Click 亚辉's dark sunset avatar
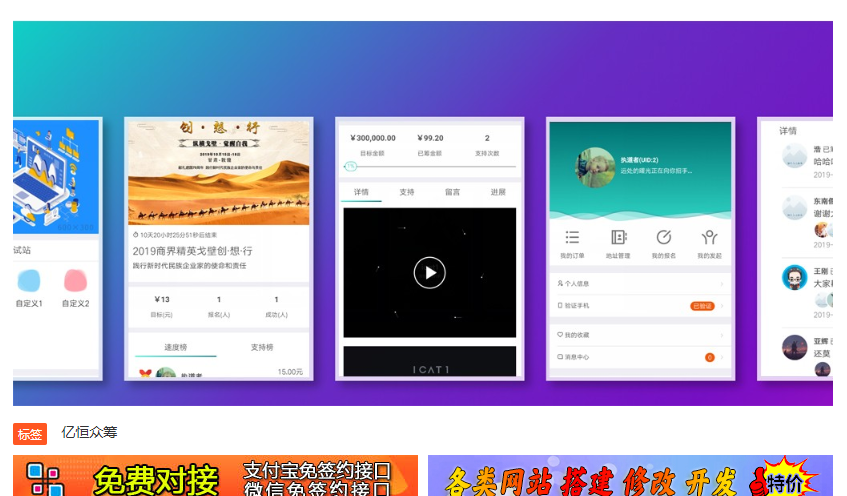847x496 pixels. click(795, 347)
